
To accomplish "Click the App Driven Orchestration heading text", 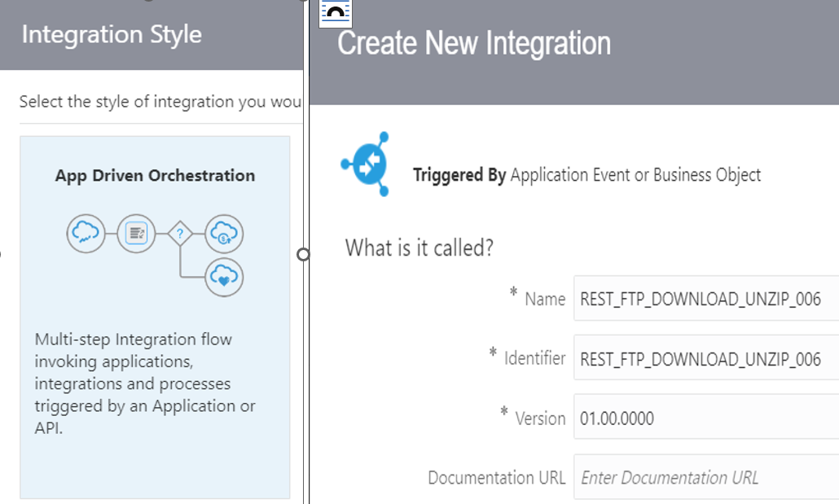I will pyautogui.click(x=155, y=175).
